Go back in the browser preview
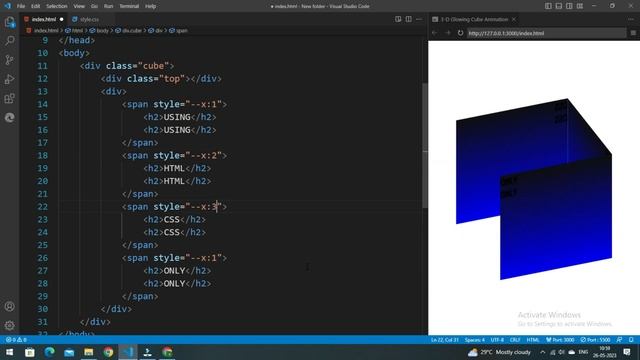 (x=435, y=33)
